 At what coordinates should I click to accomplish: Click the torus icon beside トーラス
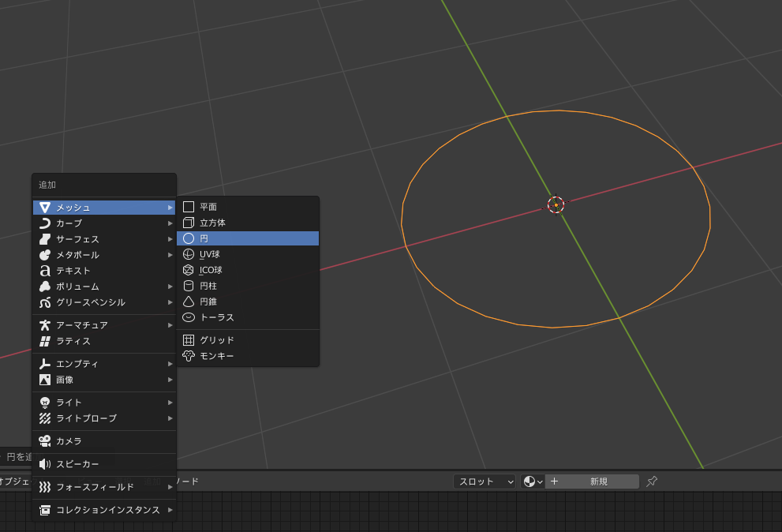189,317
